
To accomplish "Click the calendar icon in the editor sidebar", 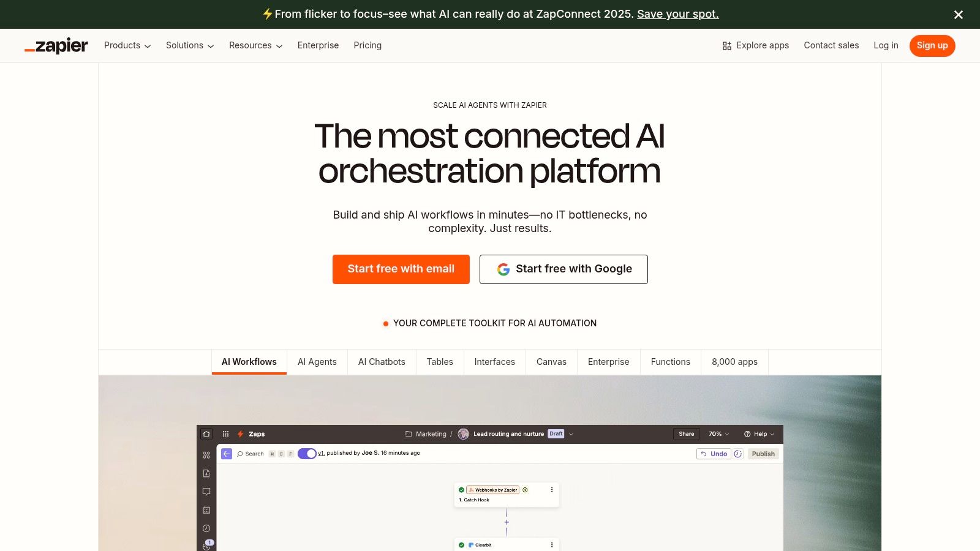I will [x=206, y=510].
